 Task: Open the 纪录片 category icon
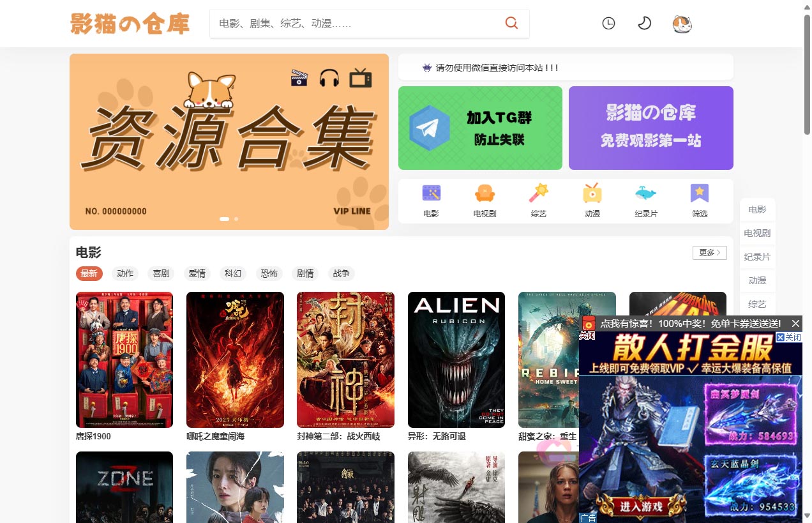coord(645,199)
